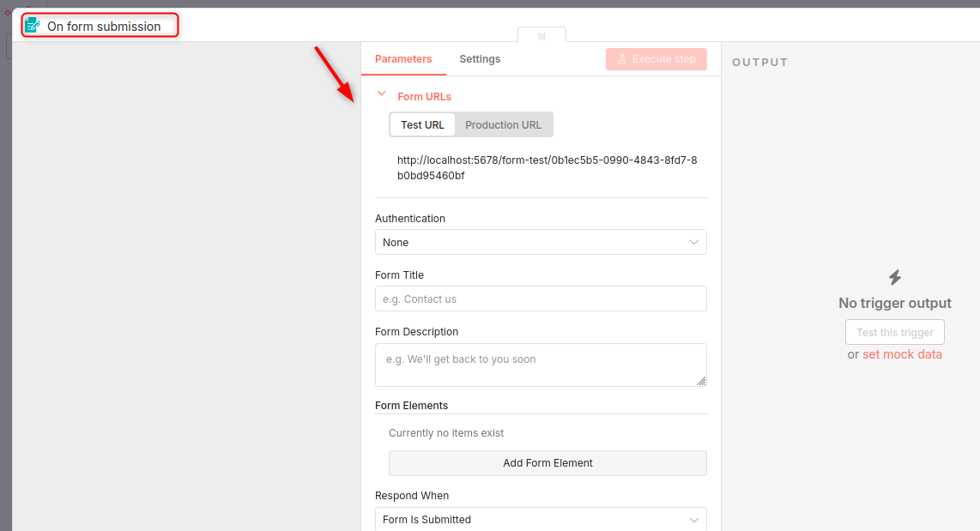Image resolution: width=980 pixels, height=531 pixels.
Task: Click the Execute step button
Action: tap(656, 59)
